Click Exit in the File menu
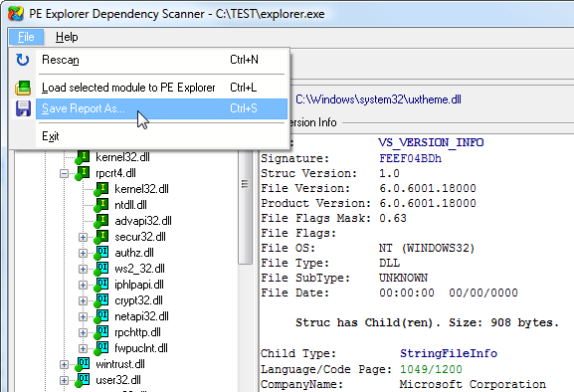Image resolution: width=574 pixels, height=392 pixels. tap(161, 136)
